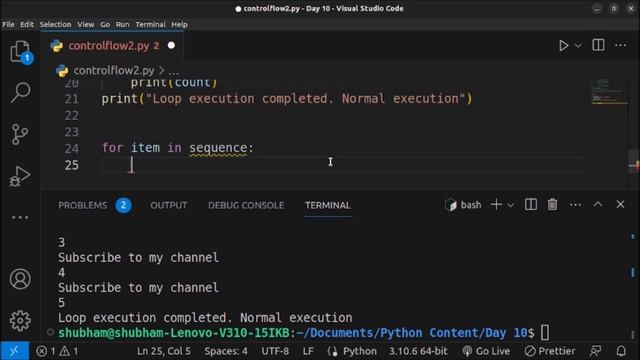The image size is (640, 360).
Task: Switch to the Debug Console tab
Action: (x=246, y=205)
